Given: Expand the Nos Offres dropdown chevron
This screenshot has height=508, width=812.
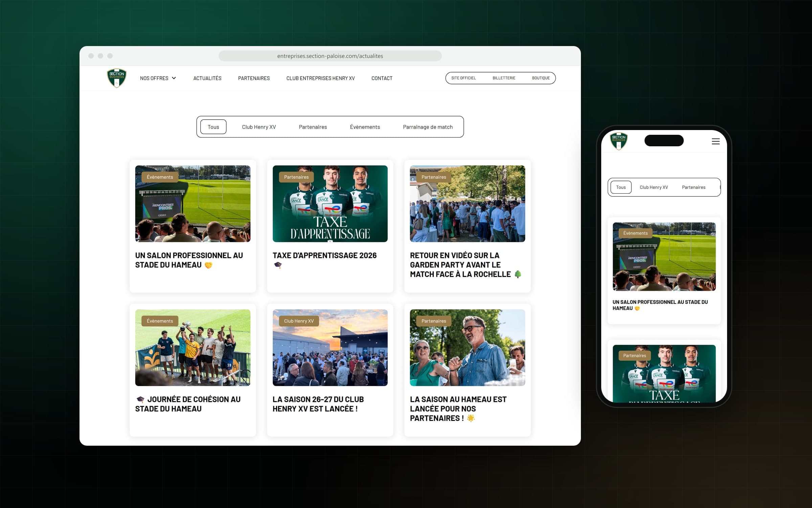Looking at the screenshot, I should pyautogui.click(x=174, y=78).
